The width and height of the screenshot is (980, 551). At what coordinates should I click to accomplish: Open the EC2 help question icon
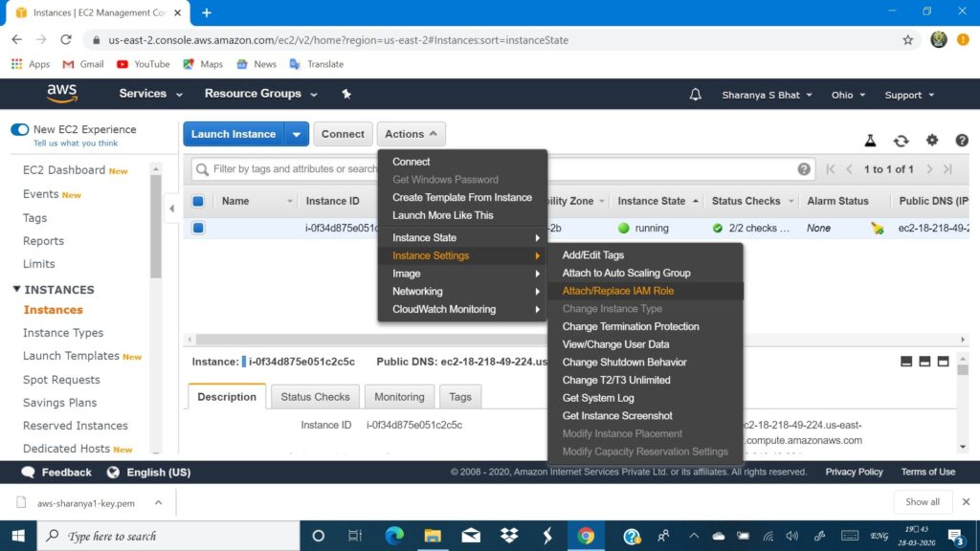click(x=962, y=141)
